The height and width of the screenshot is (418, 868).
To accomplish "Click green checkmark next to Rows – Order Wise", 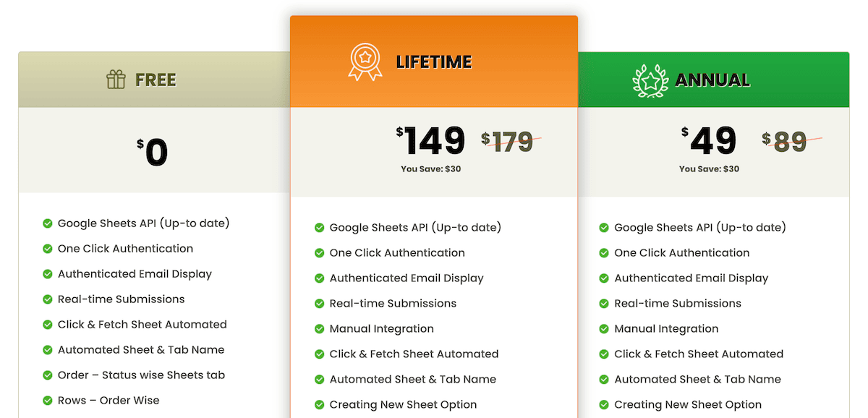I will coord(48,401).
